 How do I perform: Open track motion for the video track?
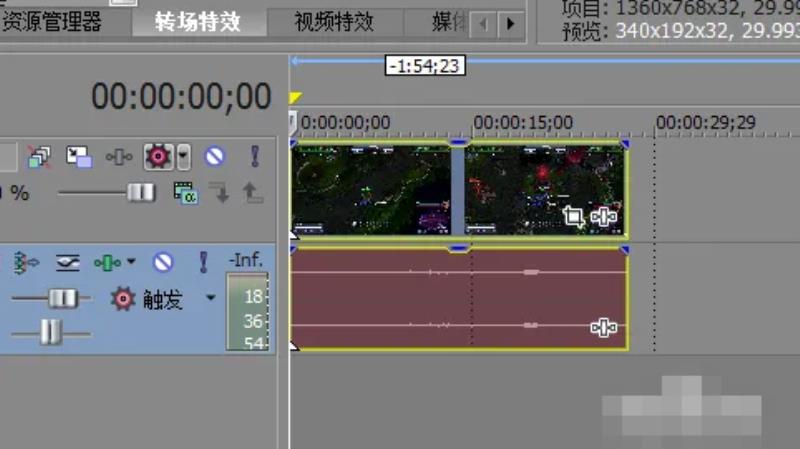[x=79, y=157]
